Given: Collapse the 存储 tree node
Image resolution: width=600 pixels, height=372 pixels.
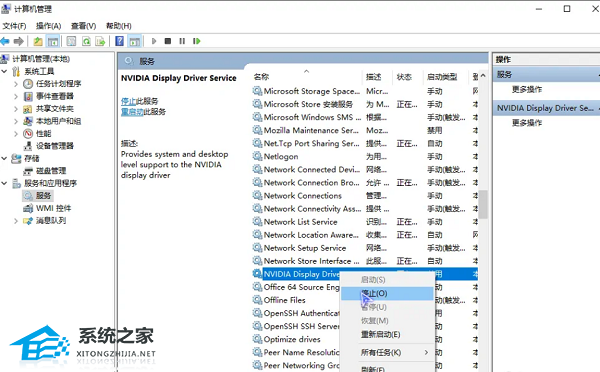Looking at the screenshot, I should (x=5, y=158).
